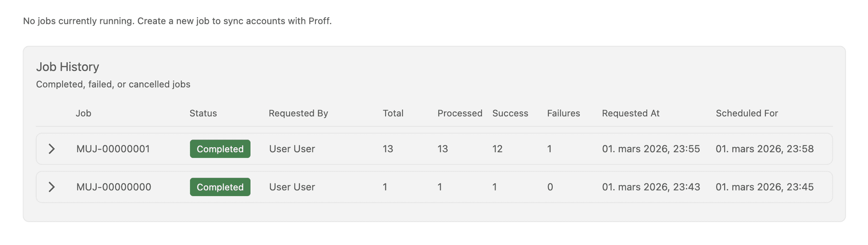Image resolution: width=868 pixels, height=245 pixels.
Task: Click User User in the MUJ-00000000 row
Action: tap(292, 187)
